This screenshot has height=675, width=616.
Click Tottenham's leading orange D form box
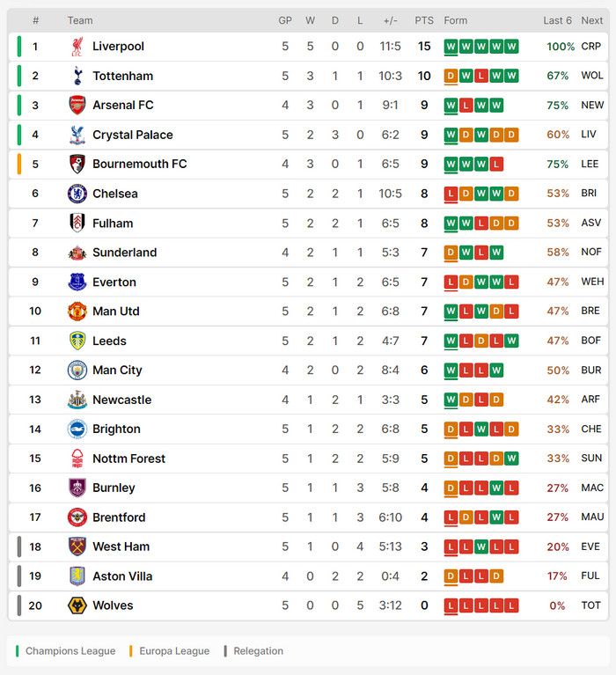point(451,76)
